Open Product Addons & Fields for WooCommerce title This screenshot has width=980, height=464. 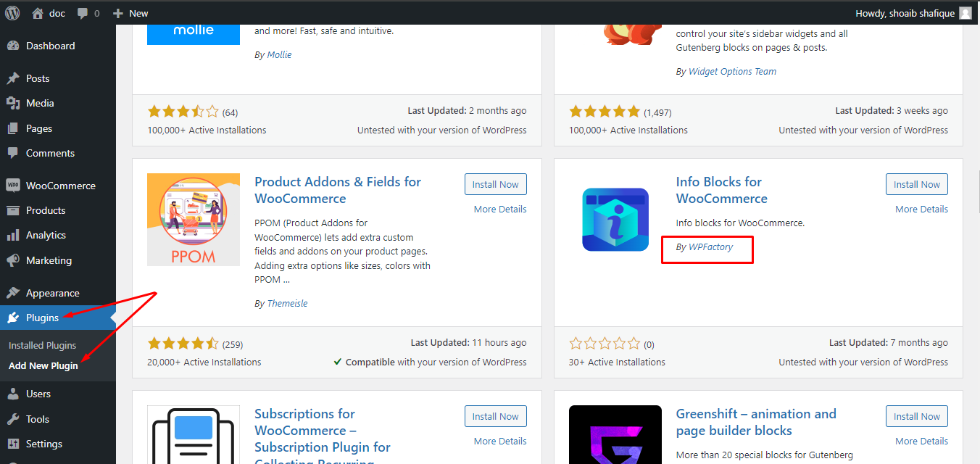click(x=338, y=190)
